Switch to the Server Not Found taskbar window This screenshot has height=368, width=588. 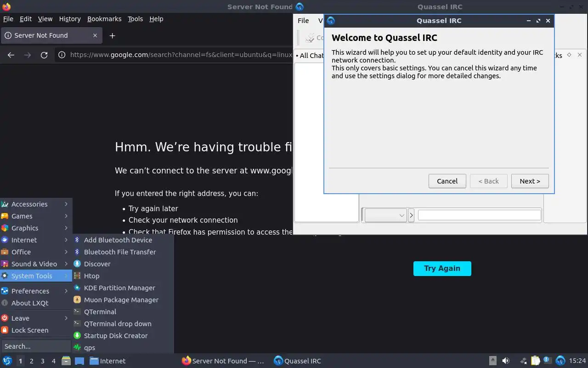[x=223, y=361]
